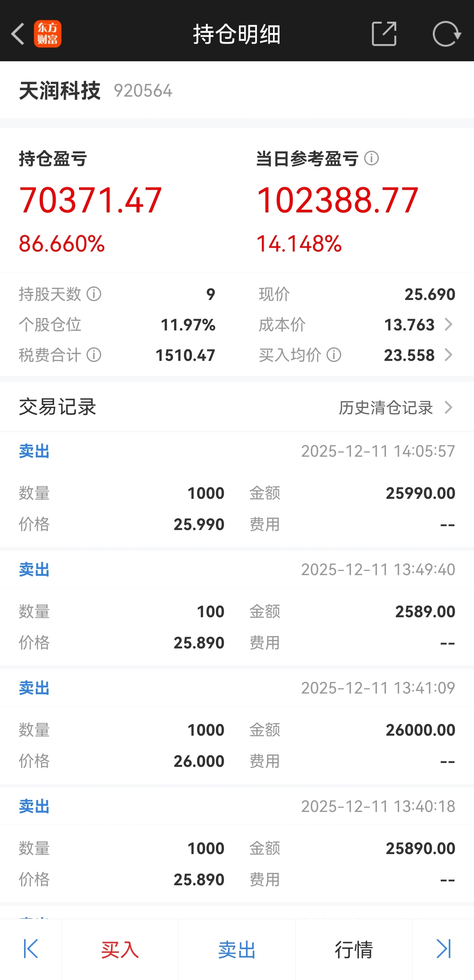Tap the back arrow icon

[18, 34]
